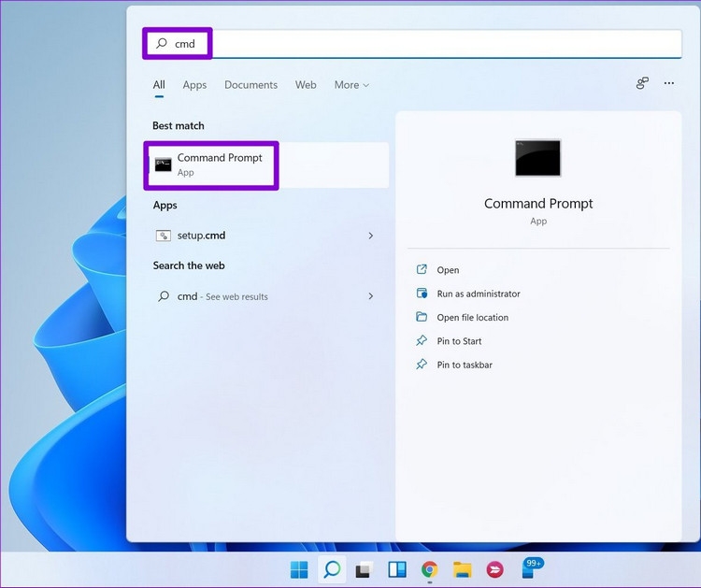Click the large Command Prompt preview thumbnail

537,158
